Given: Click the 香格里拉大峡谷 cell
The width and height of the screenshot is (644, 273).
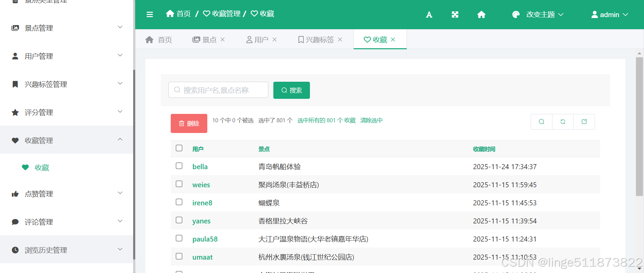Looking at the screenshot, I should pyautogui.click(x=283, y=221).
